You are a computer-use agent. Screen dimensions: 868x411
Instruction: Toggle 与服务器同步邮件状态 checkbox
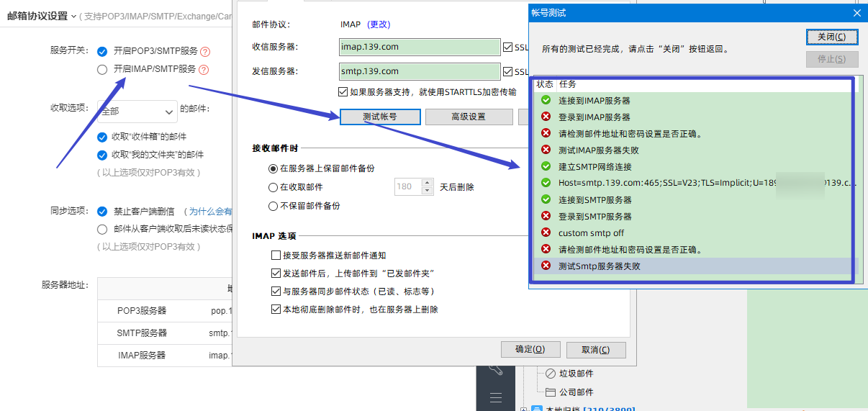point(276,292)
